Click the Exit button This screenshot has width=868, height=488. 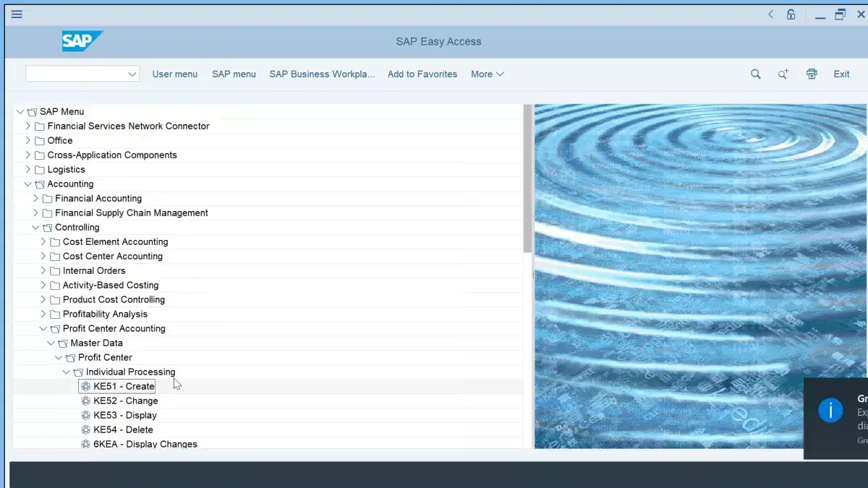pos(841,74)
